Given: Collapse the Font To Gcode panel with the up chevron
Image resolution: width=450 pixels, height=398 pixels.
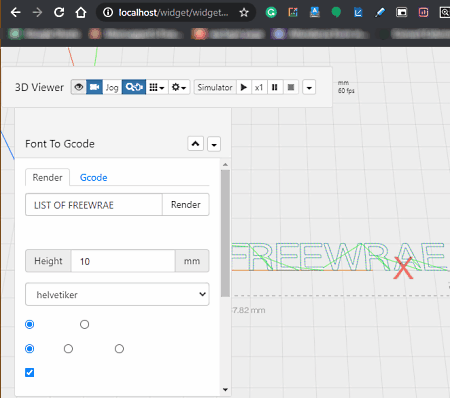Looking at the screenshot, I should click(x=196, y=144).
